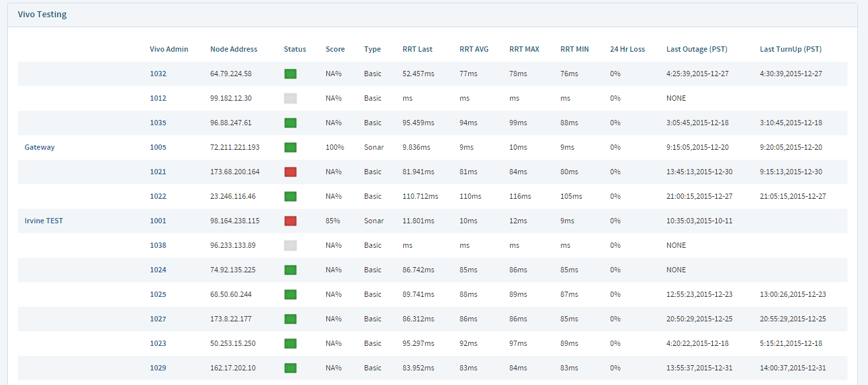Click node address 96.88.247.61
The width and height of the screenshot is (868, 385).
point(231,123)
